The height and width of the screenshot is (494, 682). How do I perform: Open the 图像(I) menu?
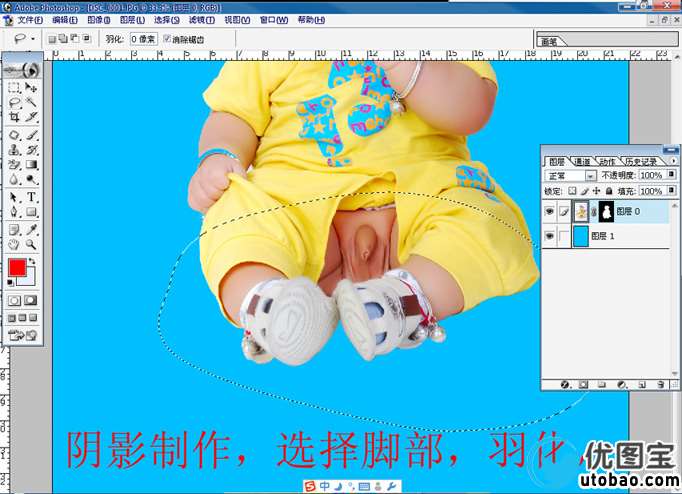pos(99,20)
